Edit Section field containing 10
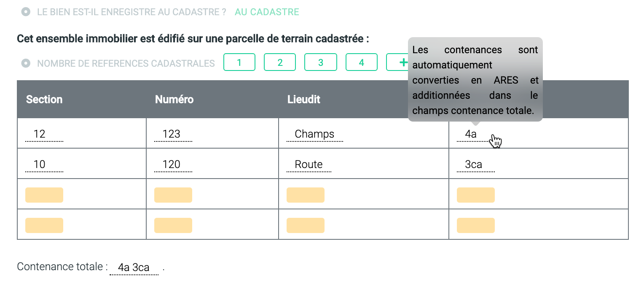 [44, 165]
